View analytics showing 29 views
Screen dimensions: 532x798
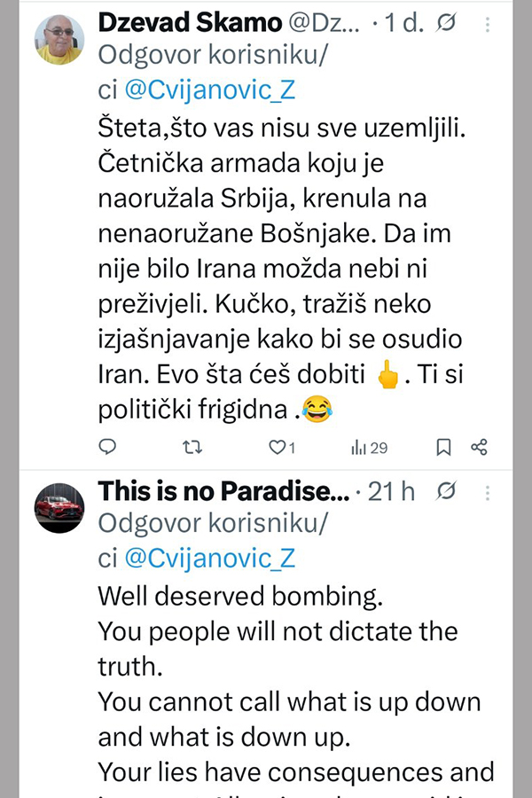pos(370,448)
